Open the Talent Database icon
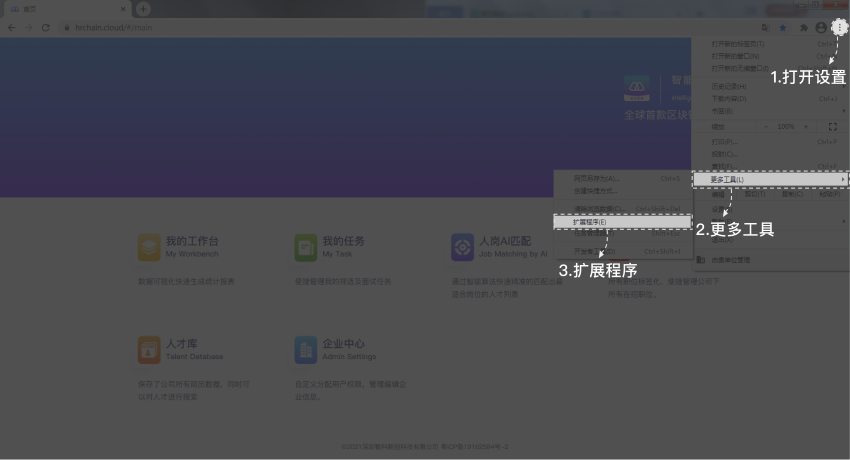Image resolution: width=850 pixels, height=460 pixels. (x=149, y=350)
